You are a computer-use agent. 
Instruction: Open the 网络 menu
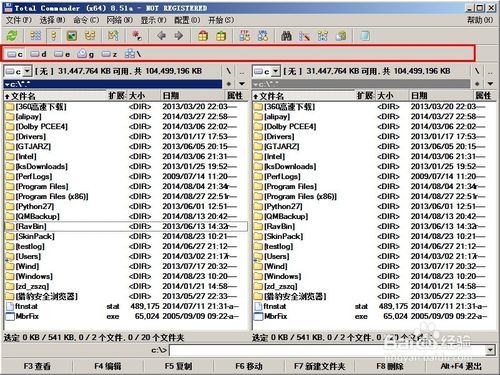(120, 20)
